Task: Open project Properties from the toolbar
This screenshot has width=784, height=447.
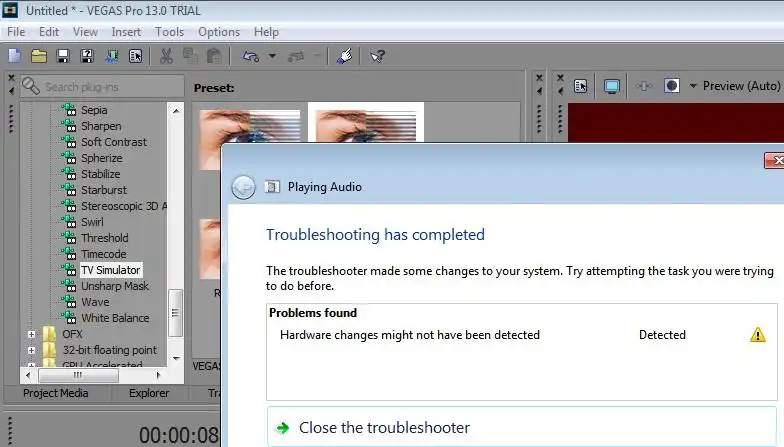Action: [x=136, y=56]
